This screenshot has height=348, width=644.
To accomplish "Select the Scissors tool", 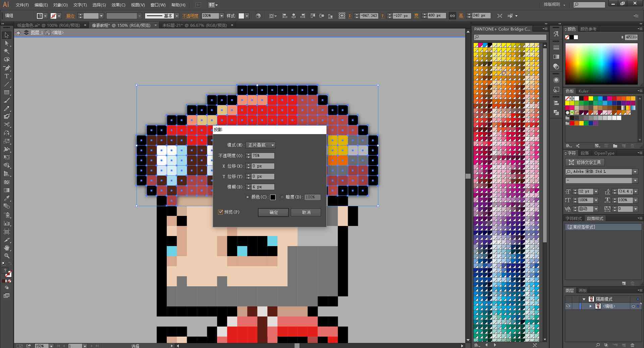I will [7, 124].
